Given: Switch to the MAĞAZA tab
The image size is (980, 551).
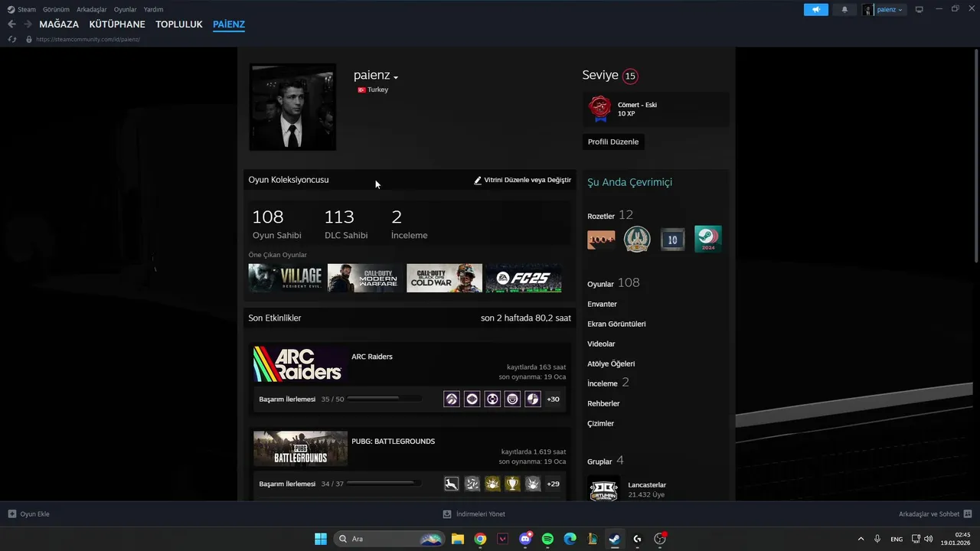Looking at the screenshot, I should point(59,24).
